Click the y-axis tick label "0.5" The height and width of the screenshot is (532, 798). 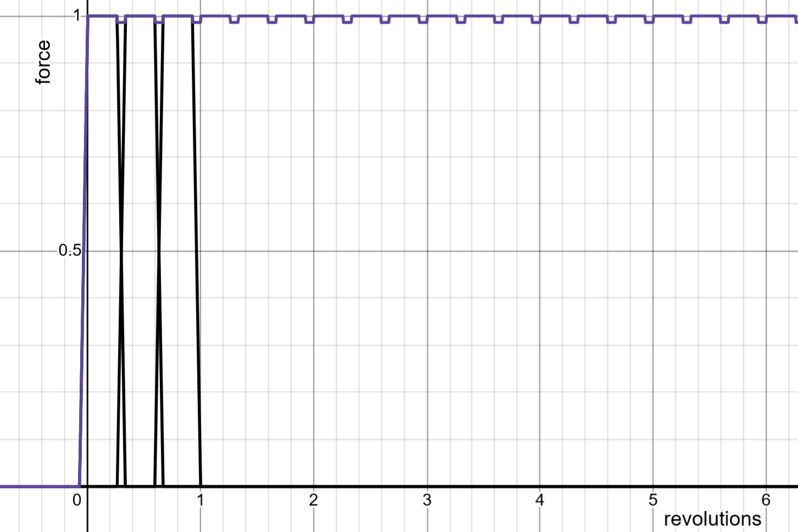(69, 250)
